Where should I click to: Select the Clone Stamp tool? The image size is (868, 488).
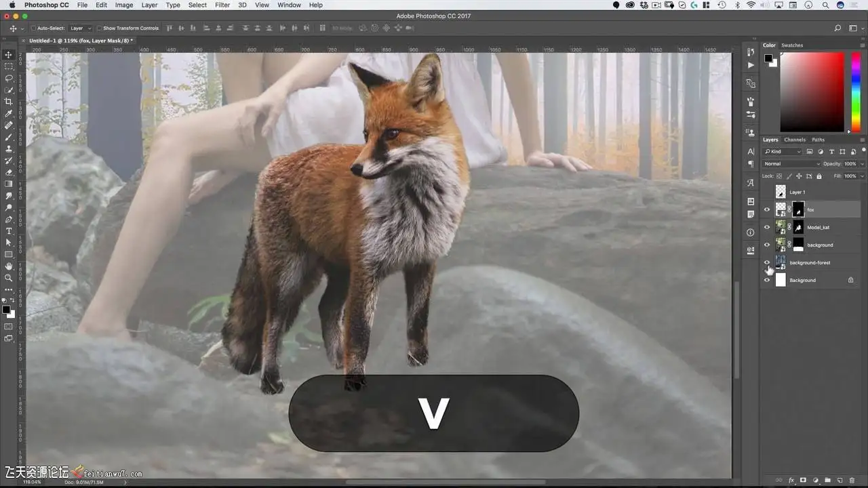pos(9,148)
